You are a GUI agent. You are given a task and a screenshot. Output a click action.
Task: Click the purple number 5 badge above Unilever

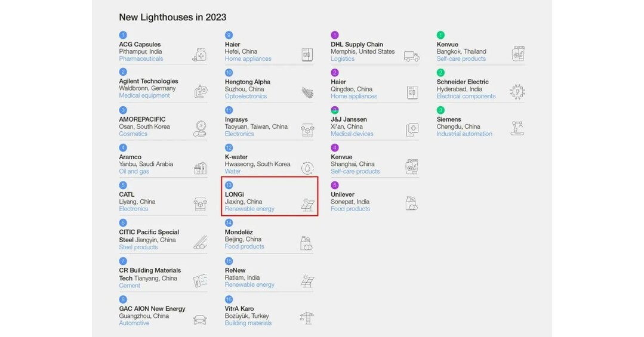[x=335, y=185]
